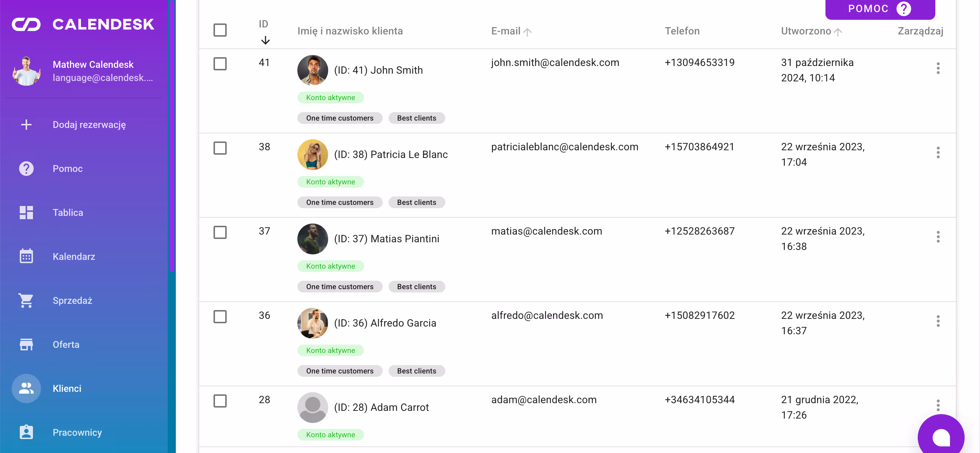Click the purple POMOC help button

[880, 9]
